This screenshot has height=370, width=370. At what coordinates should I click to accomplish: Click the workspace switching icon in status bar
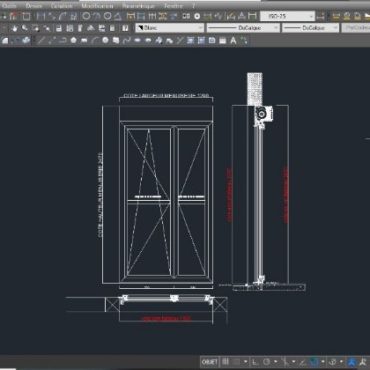pos(333,362)
